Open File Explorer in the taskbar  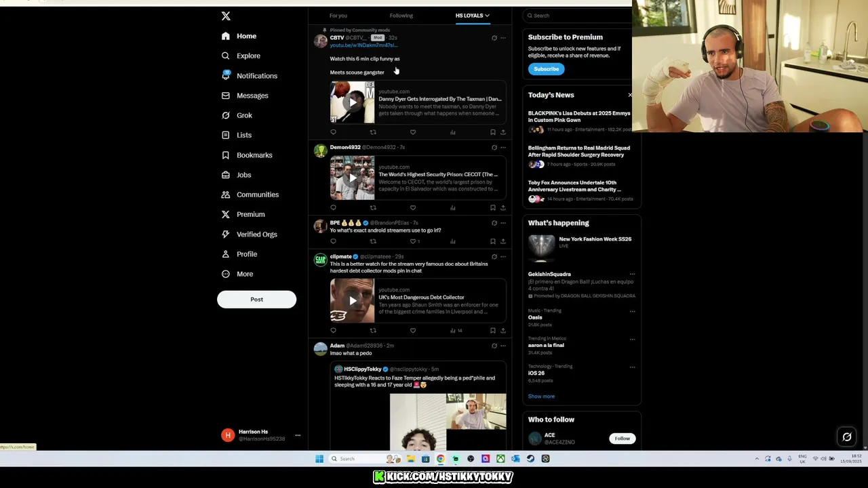(x=411, y=459)
